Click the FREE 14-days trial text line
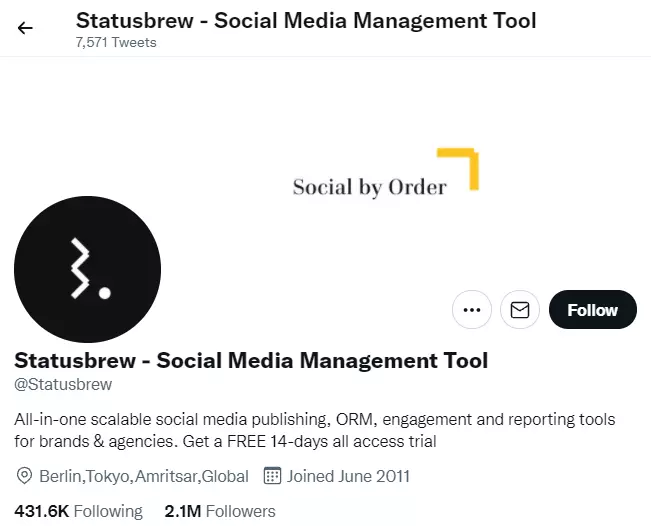651x526 pixels. pos(226,441)
